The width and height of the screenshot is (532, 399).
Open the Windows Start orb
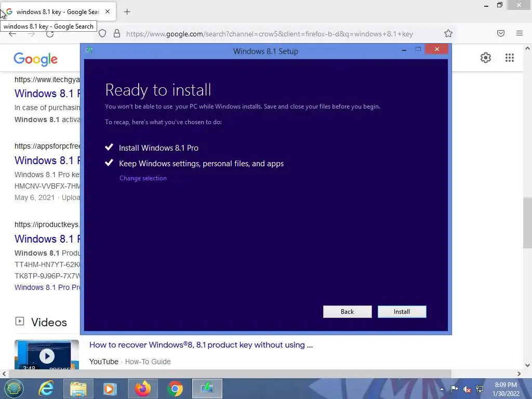click(14, 389)
